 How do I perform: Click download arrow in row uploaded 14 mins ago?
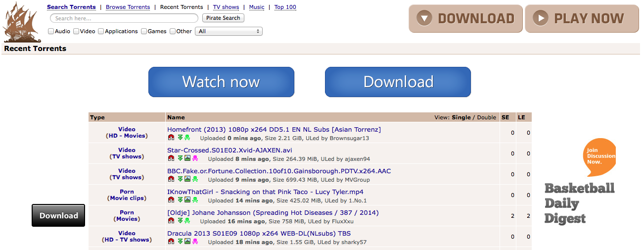(180, 200)
